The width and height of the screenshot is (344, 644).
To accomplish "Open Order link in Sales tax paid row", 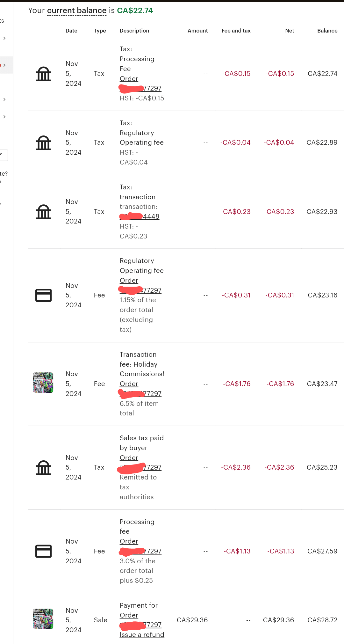I will 129,458.
